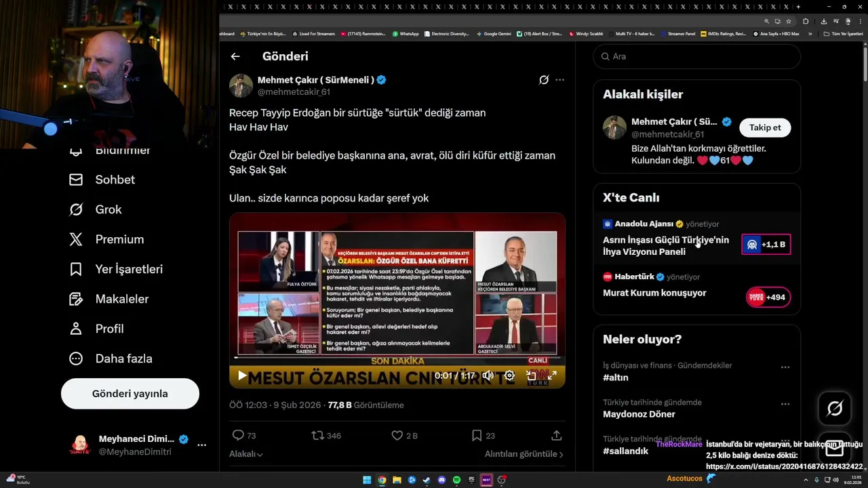
Task: Open Spotify from the taskbar
Action: coord(456,480)
